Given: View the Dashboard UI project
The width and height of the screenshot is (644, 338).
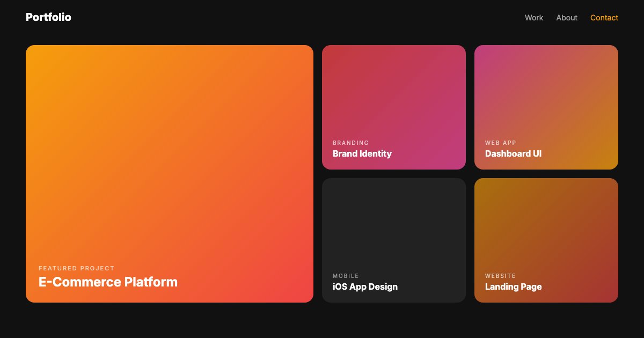Looking at the screenshot, I should (546, 97).
